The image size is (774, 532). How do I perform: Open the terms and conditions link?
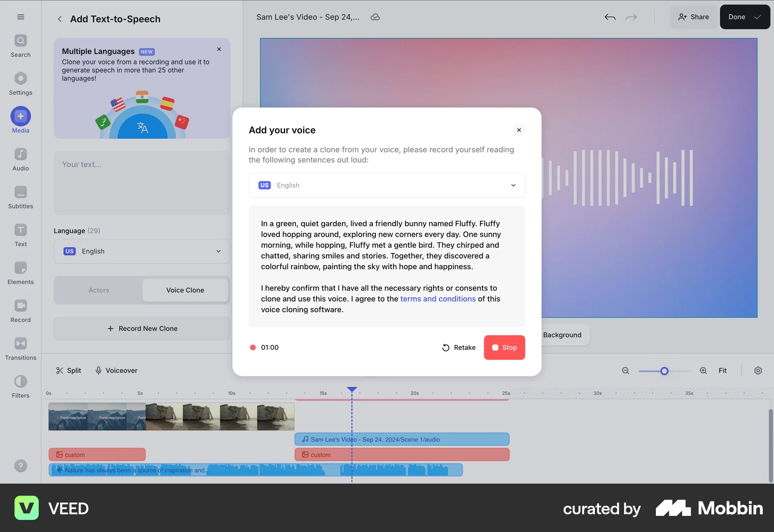[x=438, y=299]
